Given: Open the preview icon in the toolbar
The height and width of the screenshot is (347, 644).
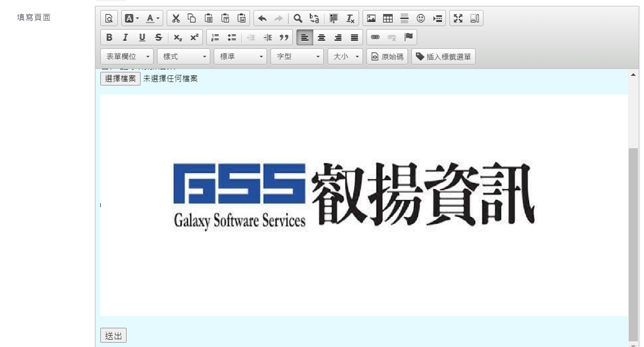Looking at the screenshot, I should 109,18.
